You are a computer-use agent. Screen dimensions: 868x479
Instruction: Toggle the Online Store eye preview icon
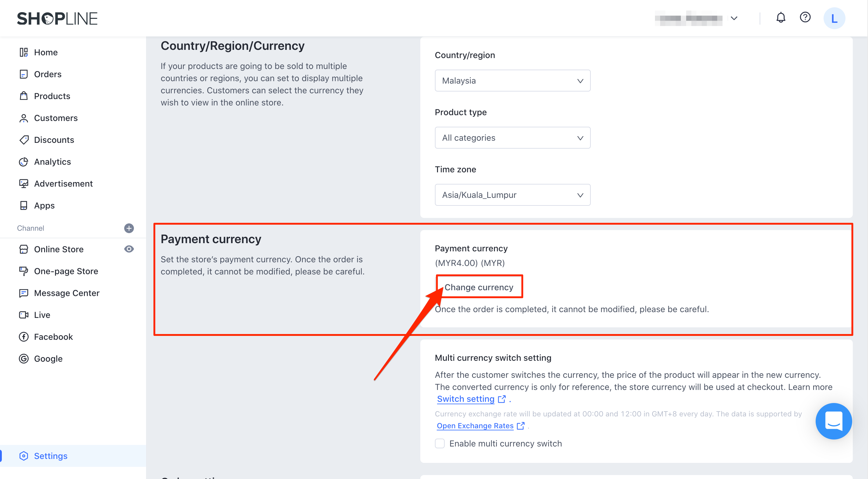pyautogui.click(x=129, y=249)
